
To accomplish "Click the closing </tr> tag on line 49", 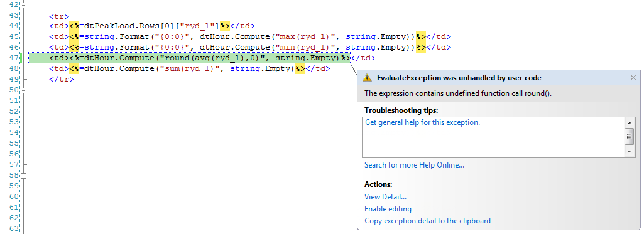I will [x=62, y=79].
